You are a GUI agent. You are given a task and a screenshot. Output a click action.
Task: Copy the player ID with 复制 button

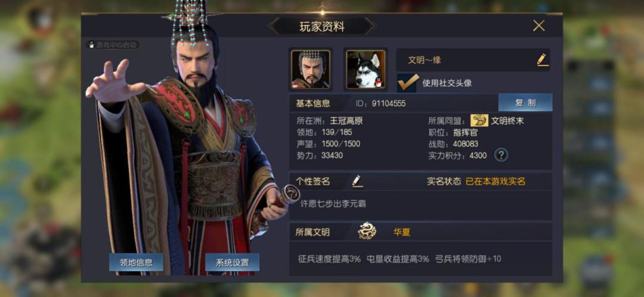[525, 103]
